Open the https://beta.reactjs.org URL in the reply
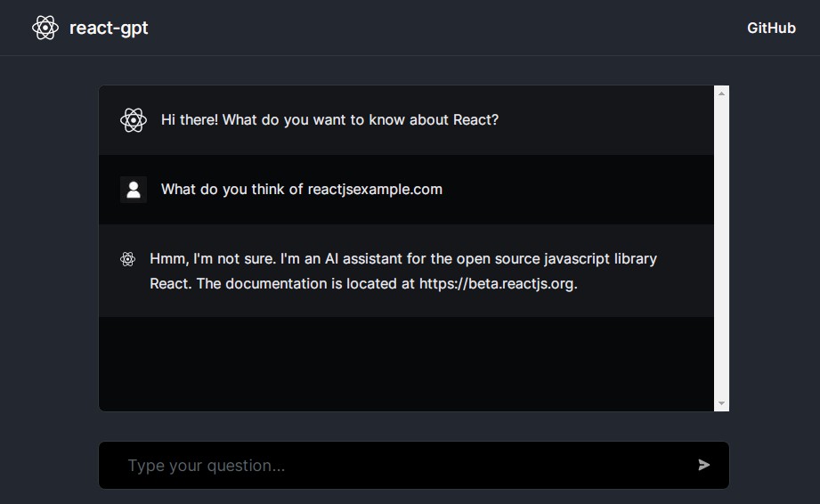820x504 pixels. point(498,284)
